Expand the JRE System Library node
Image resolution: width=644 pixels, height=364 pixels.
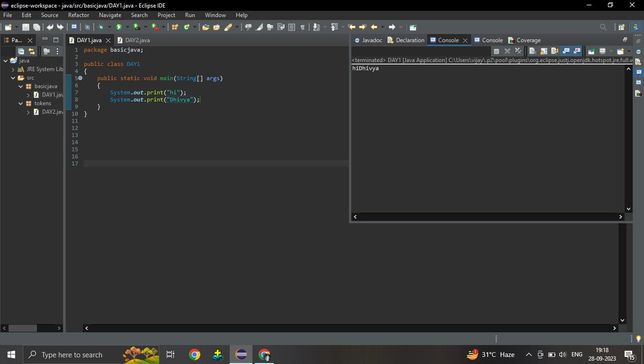13,69
